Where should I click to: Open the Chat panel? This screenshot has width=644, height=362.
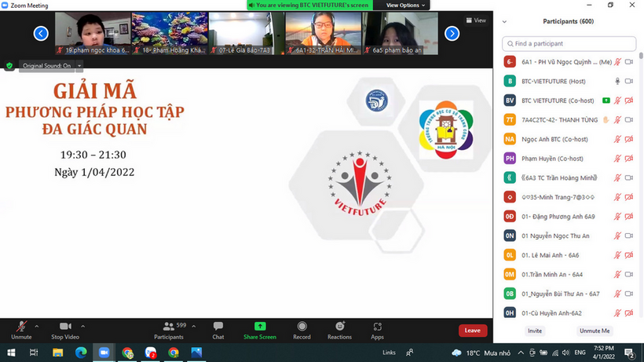coord(218,326)
